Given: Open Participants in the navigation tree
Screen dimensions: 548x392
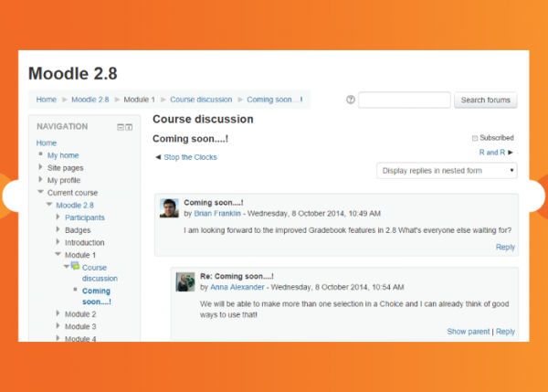Looking at the screenshot, I should point(84,217).
